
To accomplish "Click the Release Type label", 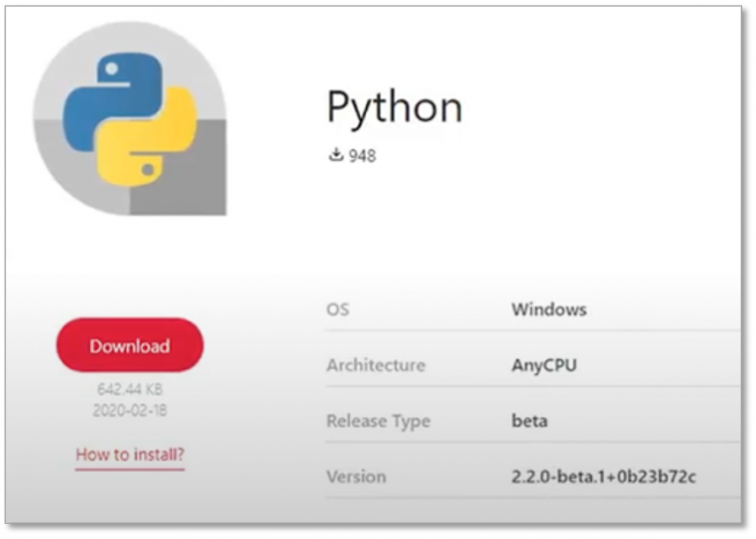I will [x=379, y=421].
